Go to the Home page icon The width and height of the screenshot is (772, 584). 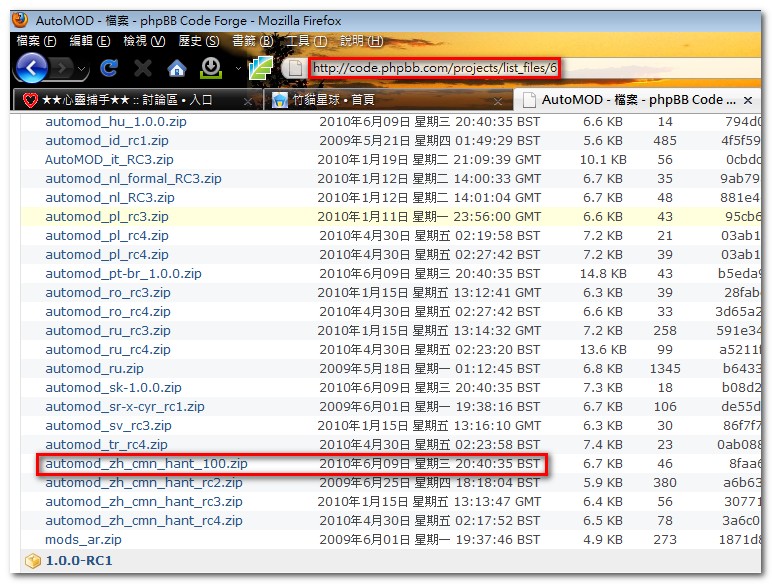[x=177, y=68]
